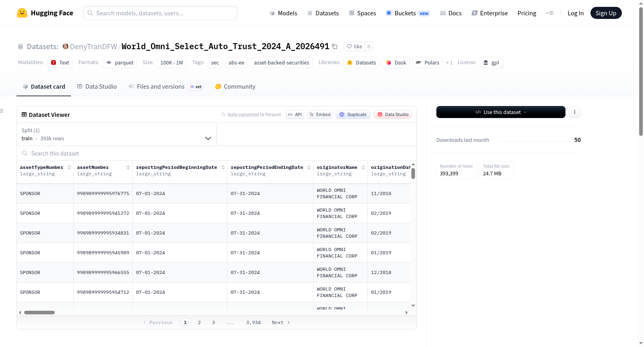Open the API button in Dataset Viewer
The height and width of the screenshot is (347, 644).
[295, 114]
